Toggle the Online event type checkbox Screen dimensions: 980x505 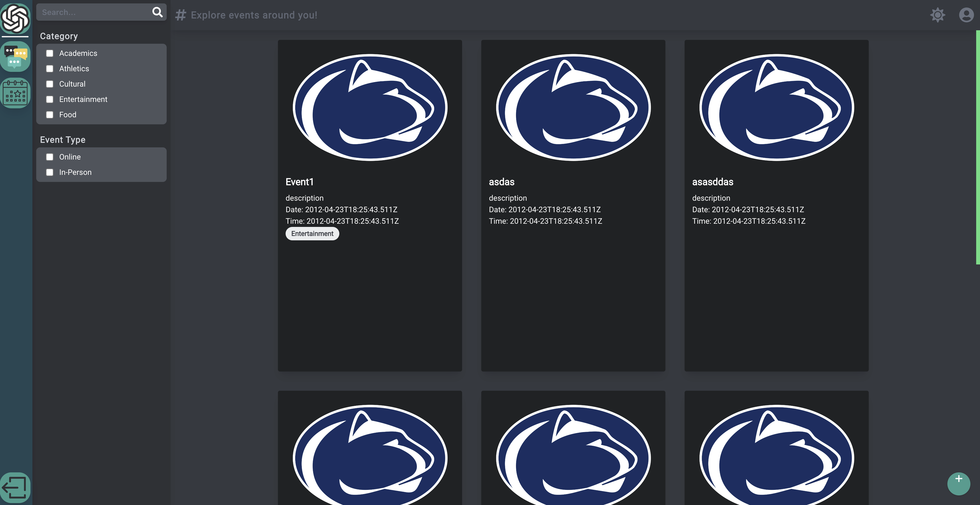click(x=49, y=157)
